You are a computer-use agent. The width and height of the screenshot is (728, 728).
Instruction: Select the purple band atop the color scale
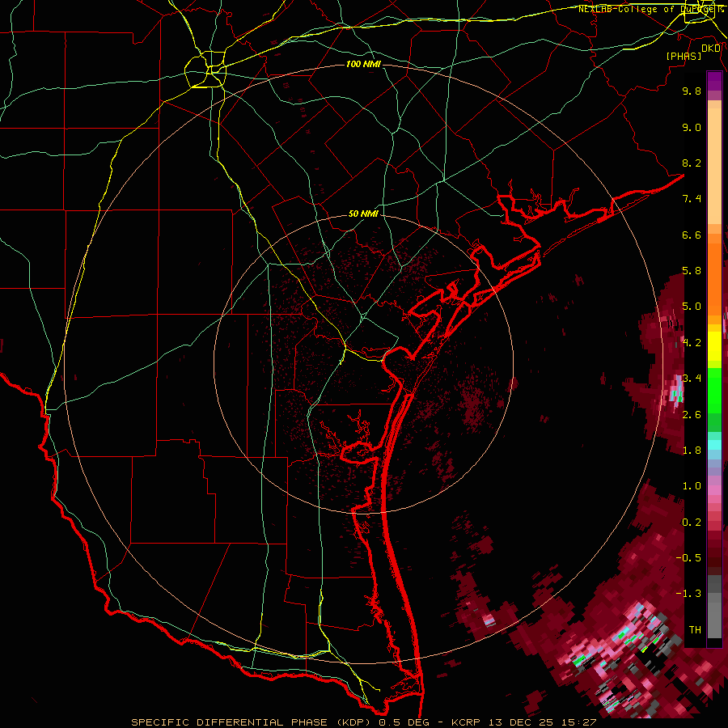(x=714, y=81)
